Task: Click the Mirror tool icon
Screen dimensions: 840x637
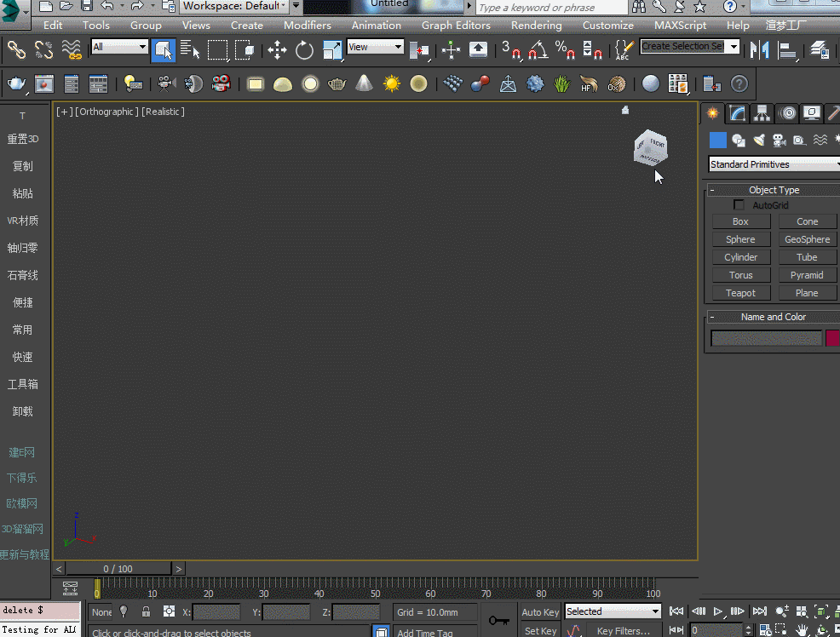Action: [758, 49]
